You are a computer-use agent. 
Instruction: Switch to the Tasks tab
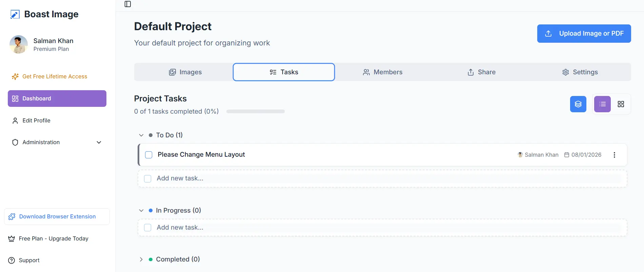284,72
